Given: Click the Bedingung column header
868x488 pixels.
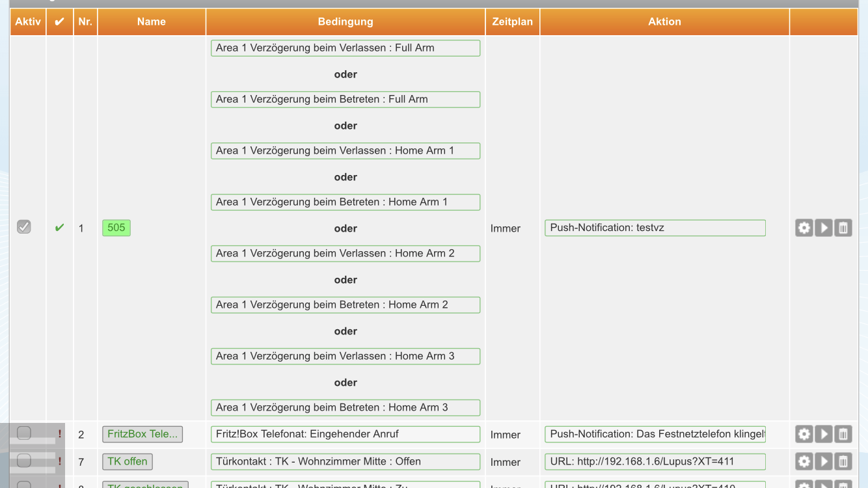Looking at the screenshot, I should pos(346,21).
